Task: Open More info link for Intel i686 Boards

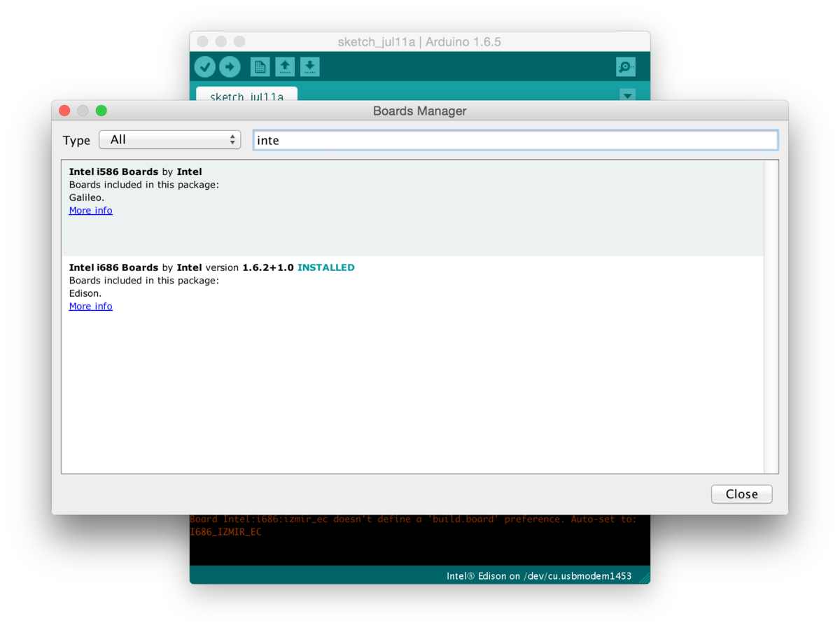Action: [x=90, y=306]
